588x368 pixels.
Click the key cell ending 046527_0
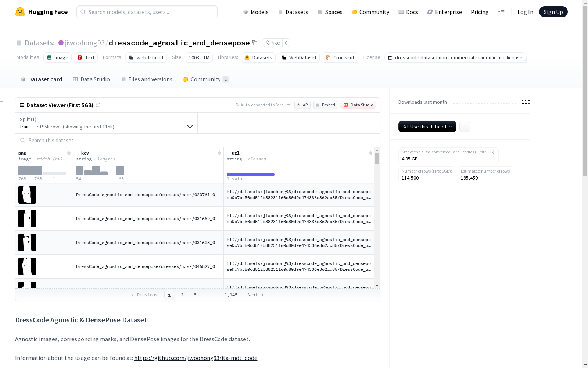[148, 266]
